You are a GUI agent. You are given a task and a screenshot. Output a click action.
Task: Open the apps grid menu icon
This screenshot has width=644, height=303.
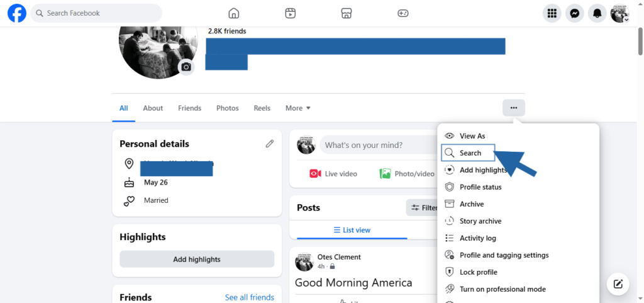coord(552,13)
